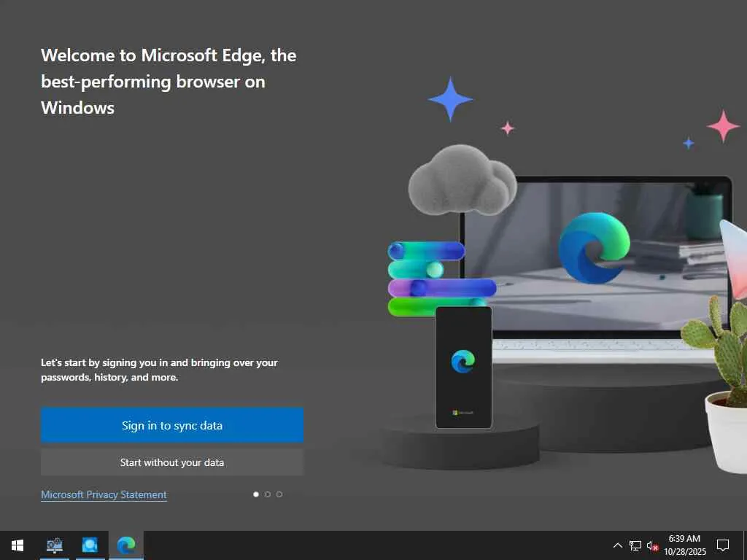Click the muted volume tray icon
747x560 pixels.
tap(652, 545)
